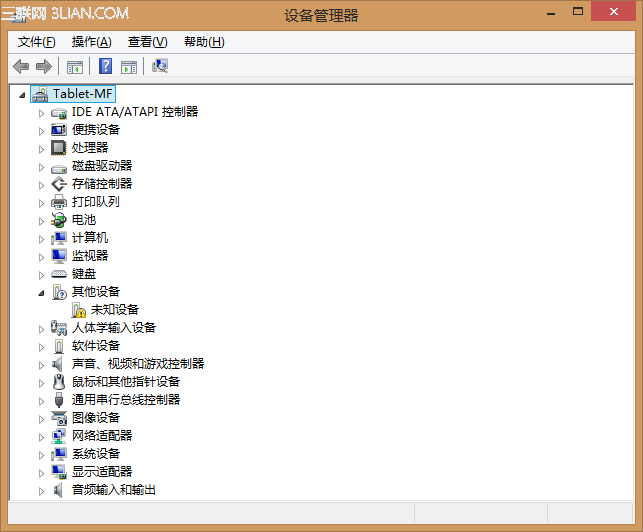Expand the 音频输入和输出 node
Viewport: 643px width, 532px height.
click(x=41, y=491)
